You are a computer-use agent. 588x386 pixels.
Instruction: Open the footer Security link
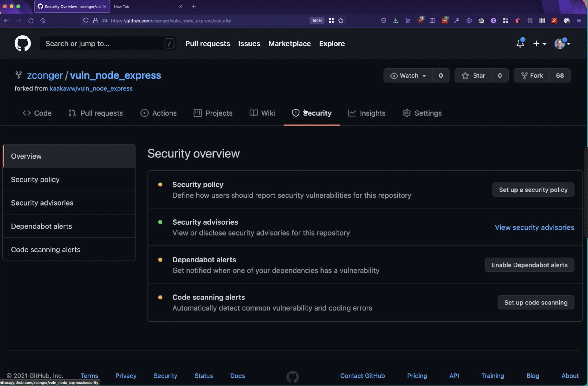[165, 375]
